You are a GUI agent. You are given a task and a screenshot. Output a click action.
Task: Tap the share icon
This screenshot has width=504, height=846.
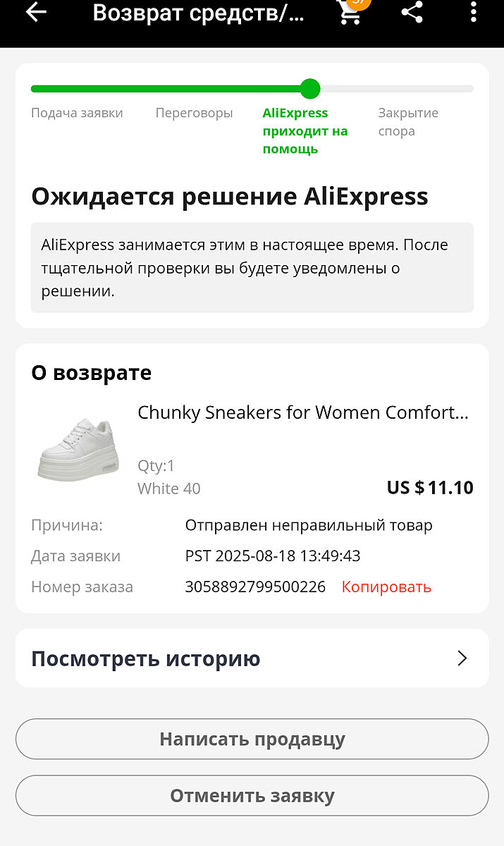(412, 13)
